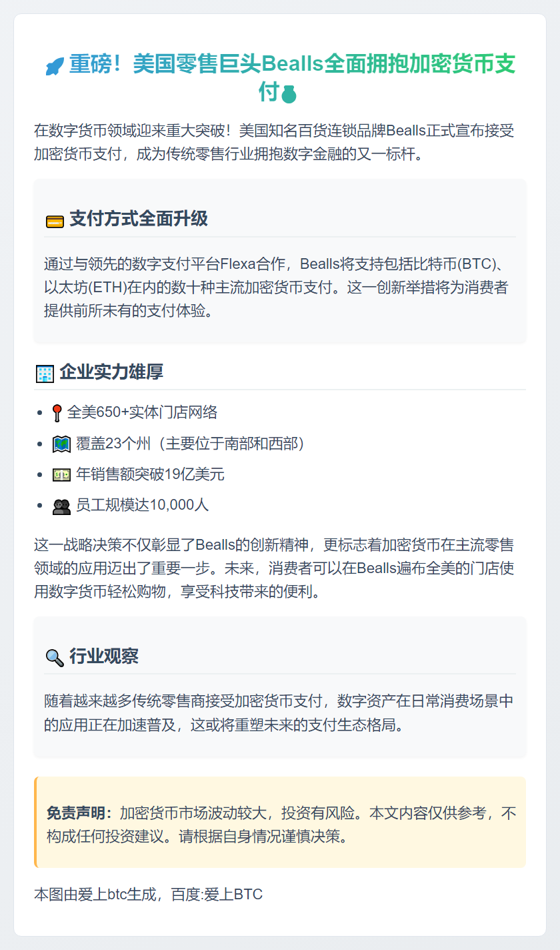Click the list item 员工规模达10,000人
This screenshot has width=560, height=950.
142,505
